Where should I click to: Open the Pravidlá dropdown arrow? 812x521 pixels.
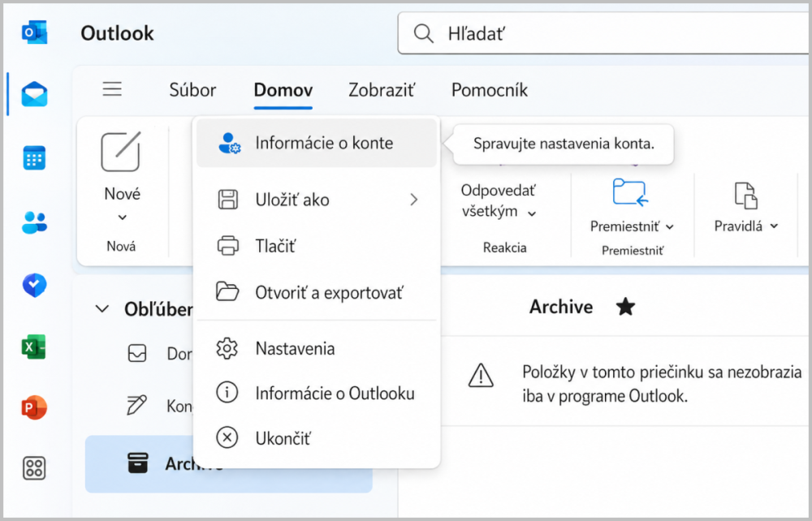(774, 226)
